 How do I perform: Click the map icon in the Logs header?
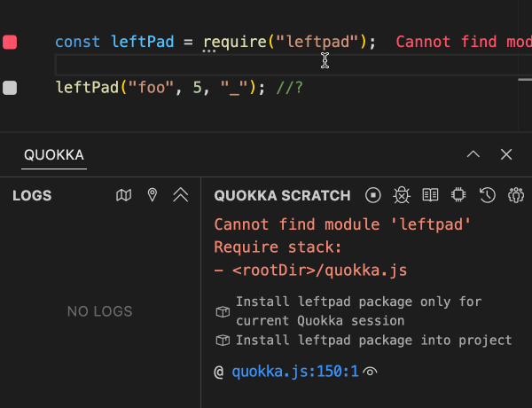pyautogui.click(x=124, y=195)
